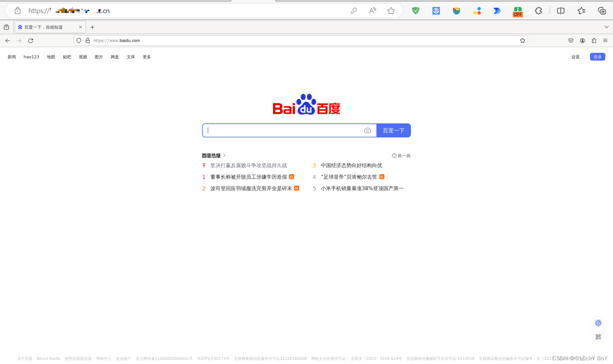Add page to favorites with the outer star icon
613x364 pixels.
(391, 11)
